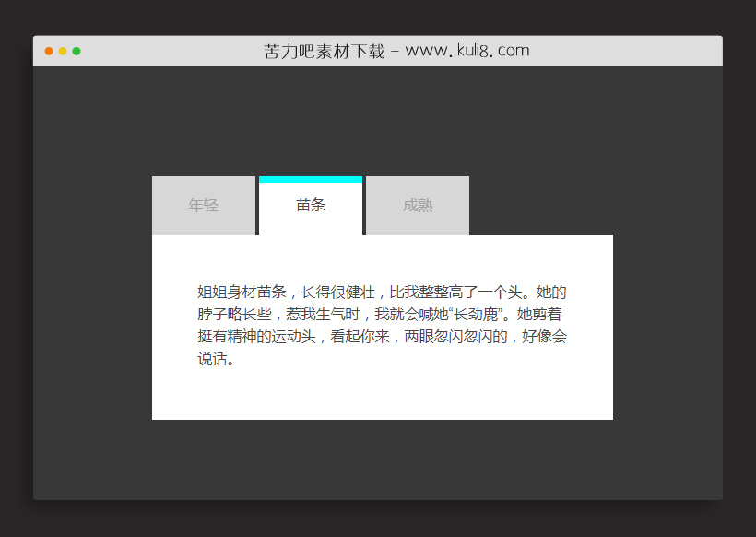Click the rightmost circle in the title bar
This screenshot has width=756, height=537.
[77, 51]
